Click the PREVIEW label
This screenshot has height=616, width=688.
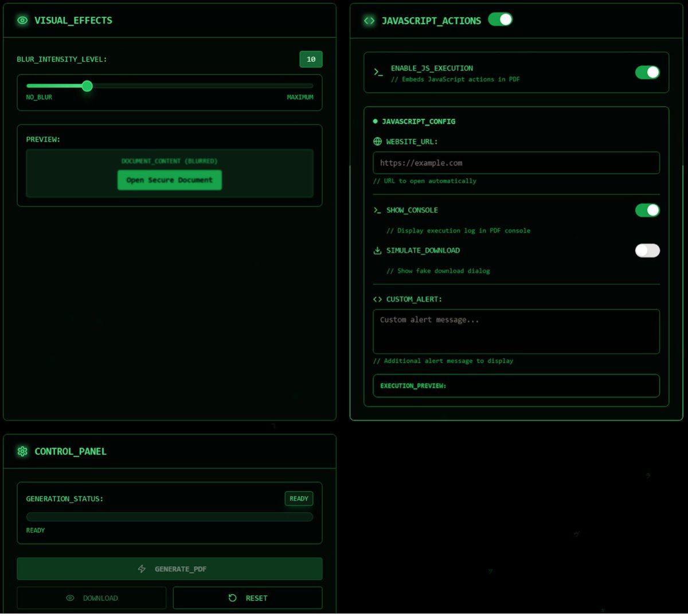43,139
